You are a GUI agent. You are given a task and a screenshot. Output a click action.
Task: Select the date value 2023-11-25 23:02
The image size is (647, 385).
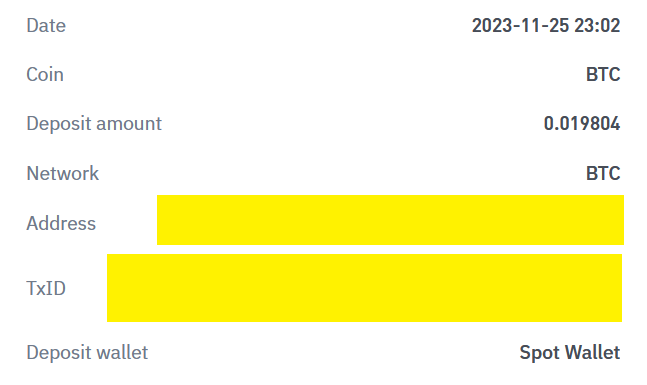(x=546, y=26)
